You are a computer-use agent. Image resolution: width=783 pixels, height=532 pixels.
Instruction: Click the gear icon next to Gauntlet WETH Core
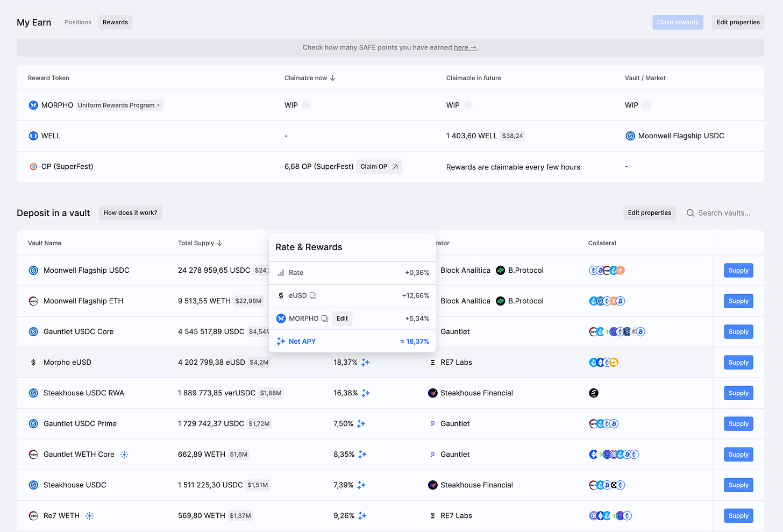tap(124, 455)
